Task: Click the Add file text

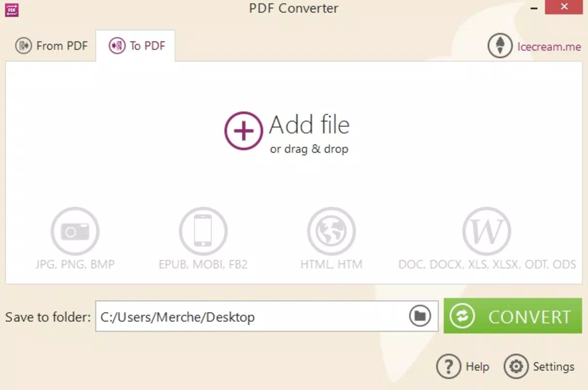Action: pyautogui.click(x=309, y=125)
